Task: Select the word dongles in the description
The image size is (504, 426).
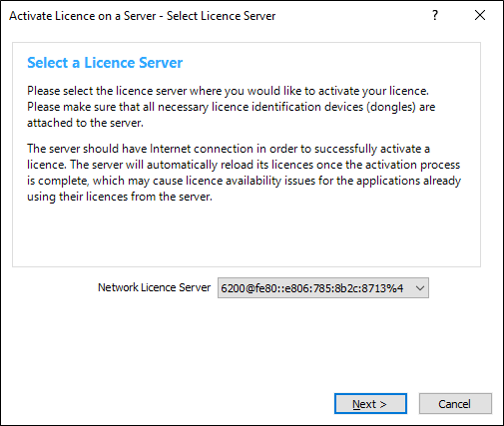Action: (391, 107)
